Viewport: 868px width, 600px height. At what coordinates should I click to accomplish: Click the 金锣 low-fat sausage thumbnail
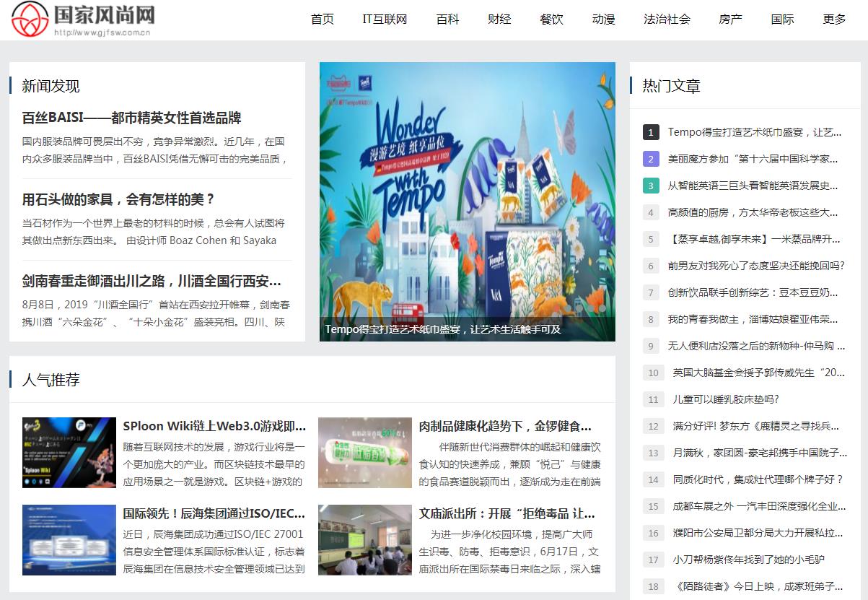(365, 453)
